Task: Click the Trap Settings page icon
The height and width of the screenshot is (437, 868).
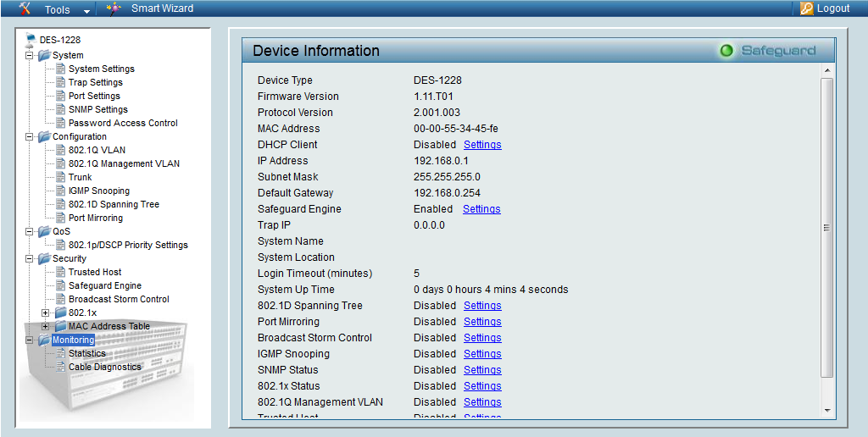Action: tap(60, 82)
